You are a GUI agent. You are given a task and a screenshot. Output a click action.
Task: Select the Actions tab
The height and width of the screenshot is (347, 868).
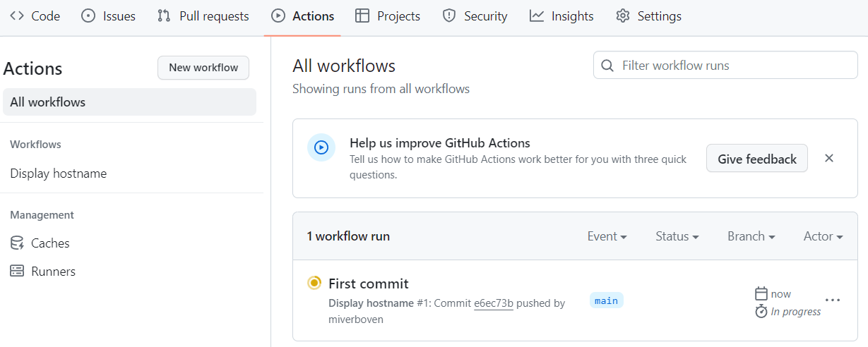tap(302, 16)
